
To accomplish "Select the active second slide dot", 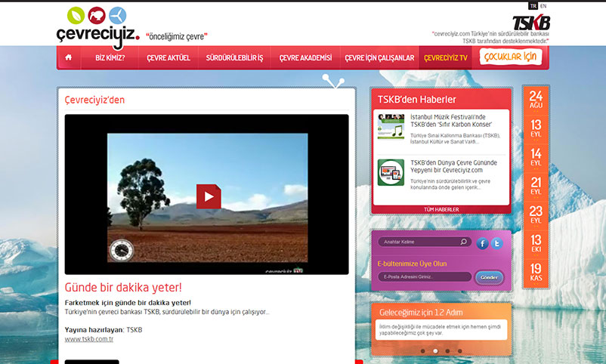I will (435, 351).
